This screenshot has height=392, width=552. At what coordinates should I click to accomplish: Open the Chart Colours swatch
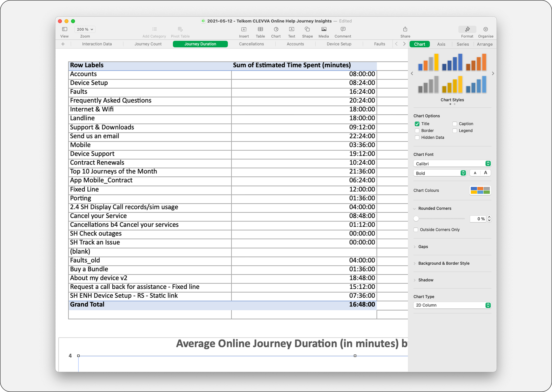480,190
